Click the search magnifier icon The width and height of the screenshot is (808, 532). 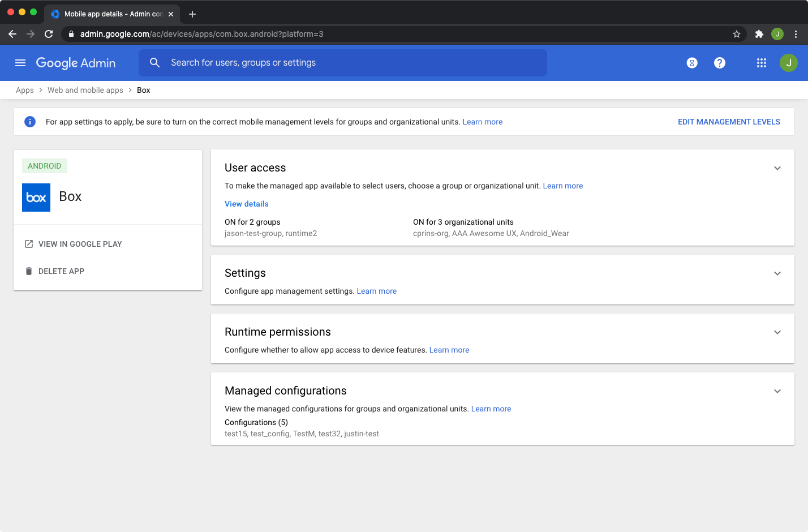click(154, 63)
